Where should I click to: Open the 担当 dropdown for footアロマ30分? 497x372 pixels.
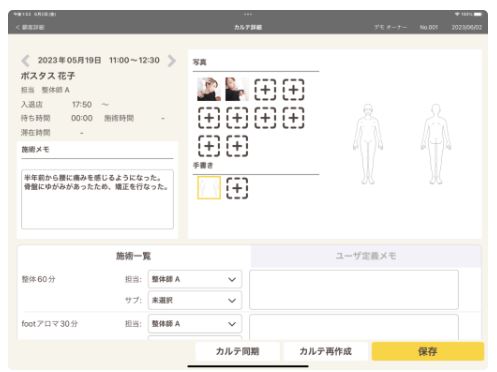[195, 324]
